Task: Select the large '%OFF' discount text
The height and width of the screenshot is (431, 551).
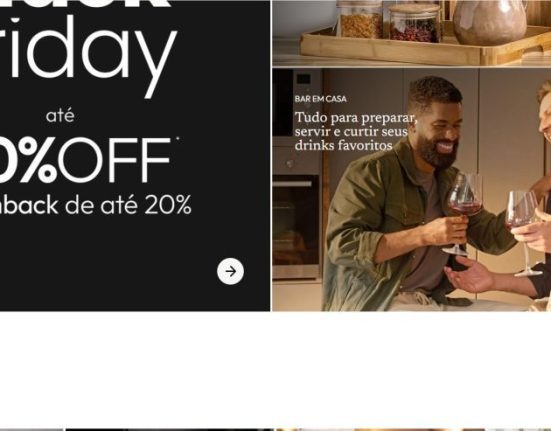Action: click(x=85, y=160)
